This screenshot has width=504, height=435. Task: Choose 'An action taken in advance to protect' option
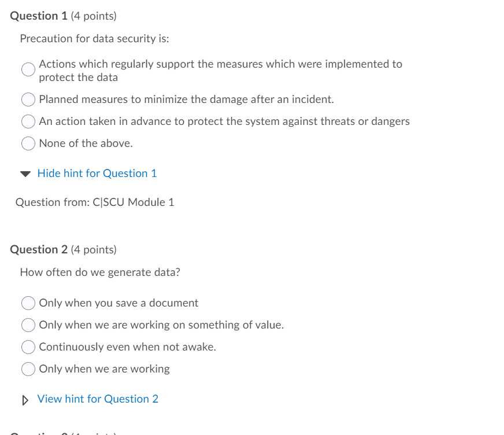pyautogui.click(x=28, y=121)
